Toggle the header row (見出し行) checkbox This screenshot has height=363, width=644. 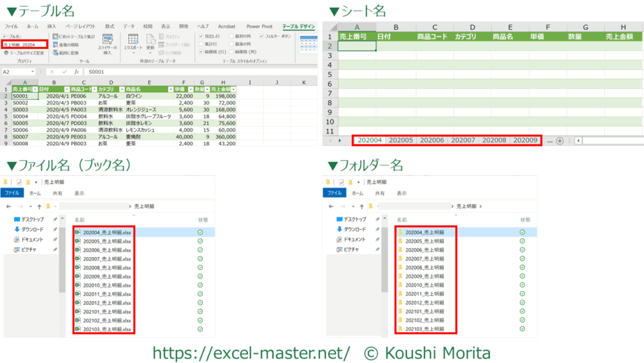click(202, 37)
